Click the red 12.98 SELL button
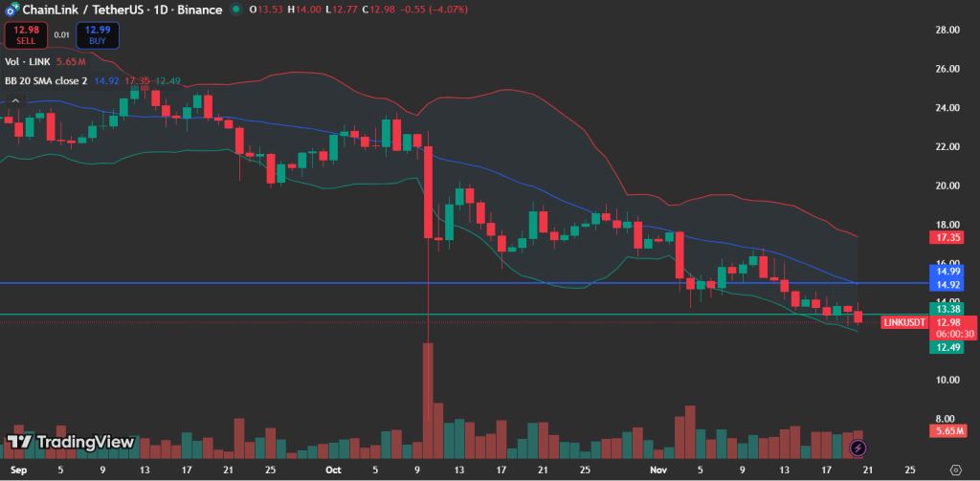The width and height of the screenshot is (980, 481). point(26,35)
